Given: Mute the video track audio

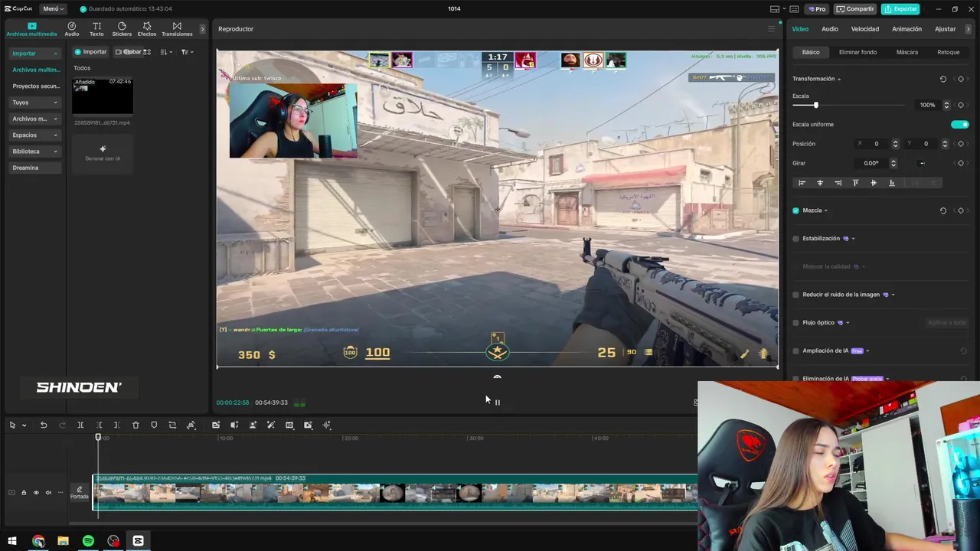Looking at the screenshot, I should 48,493.
